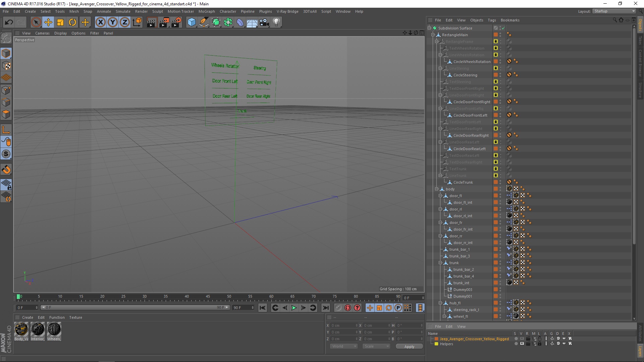The image size is (644, 362).
Task: Toggle solo for Helpers layer
Action: [x=516, y=344]
